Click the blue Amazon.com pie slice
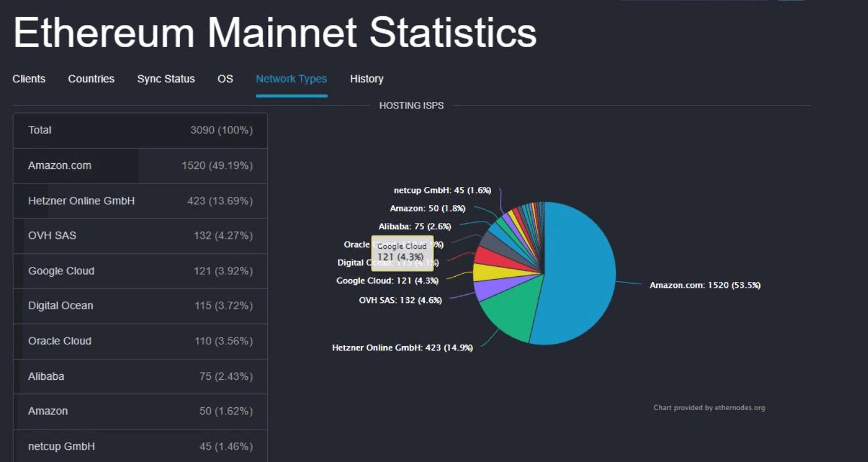The image size is (868, 462). 580,274
